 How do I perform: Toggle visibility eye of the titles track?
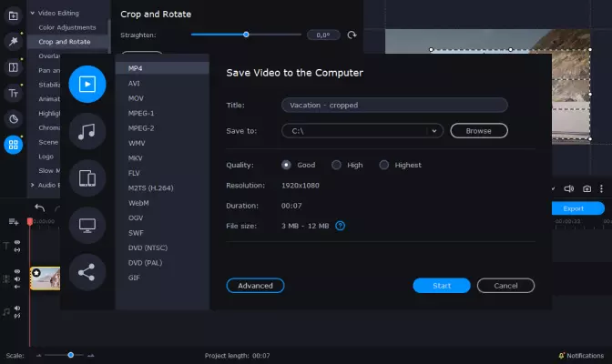tap(17, 242)
